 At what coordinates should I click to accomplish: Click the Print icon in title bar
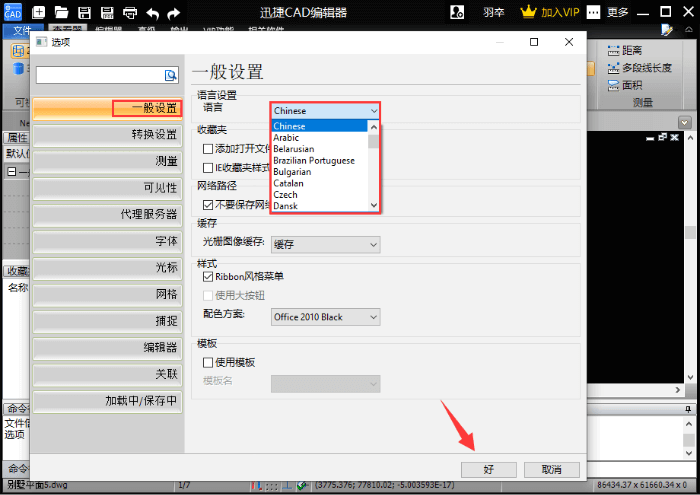click(130, 12)
